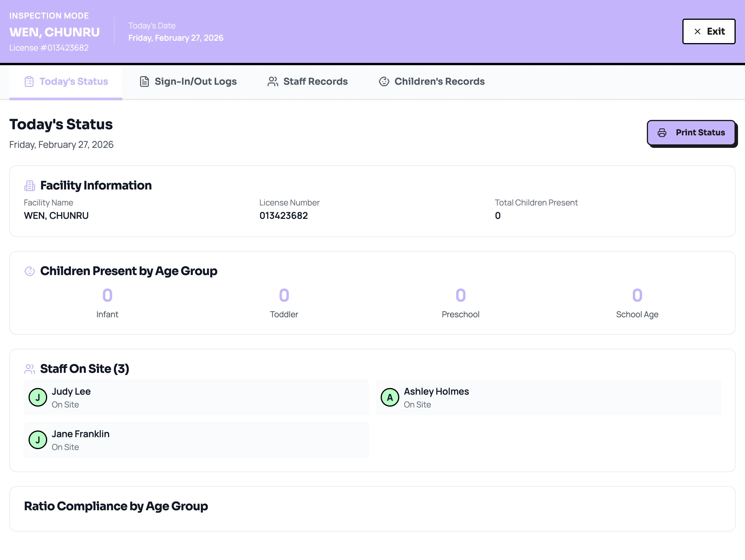Click the printer icon inside Print Status button
Image resolution: width=745 pixels, height=560 pixels.
coord(663,133)
